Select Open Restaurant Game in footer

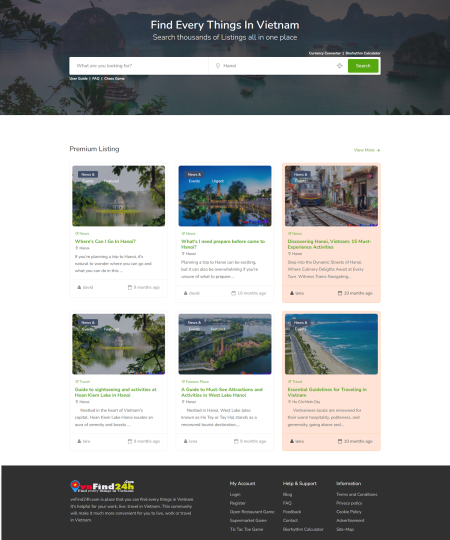(252, 512)
